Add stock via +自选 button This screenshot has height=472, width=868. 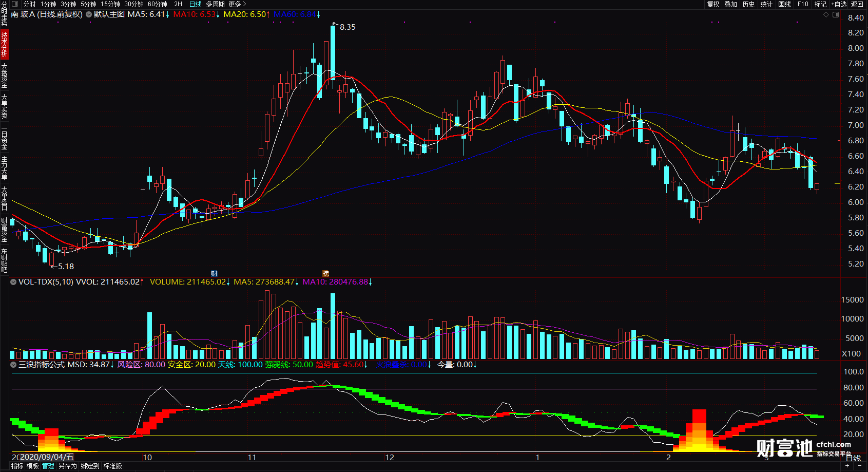[839, 4]
